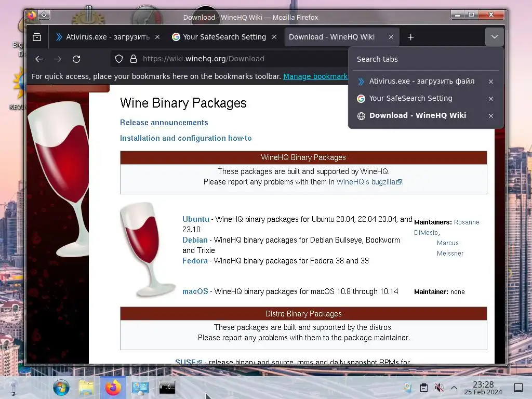Open Firefox View in the tab bar
Viewport: 532px width, 399px height.
pyautogui.click(x=37, y=37)
